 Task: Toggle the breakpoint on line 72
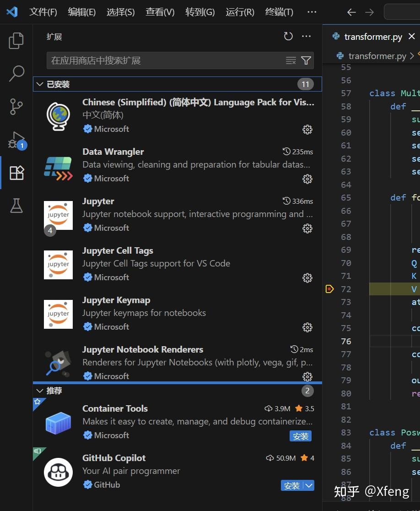[329, 289]
